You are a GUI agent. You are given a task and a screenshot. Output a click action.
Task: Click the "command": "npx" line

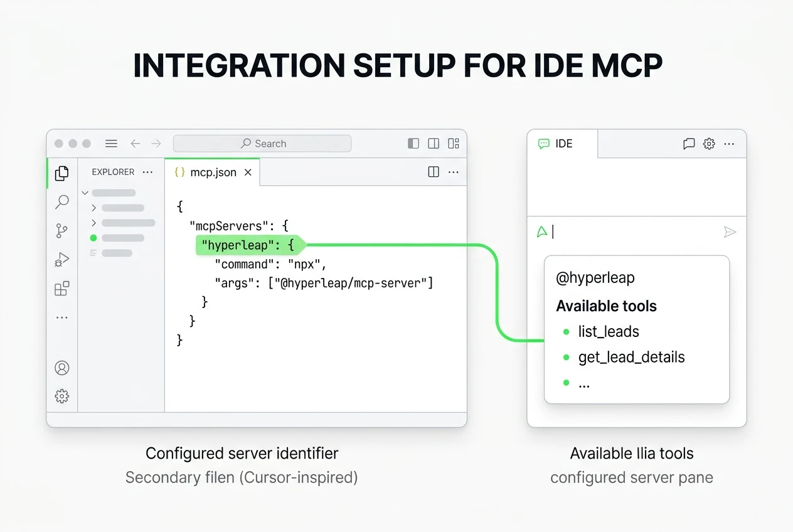tap(271, 264)
